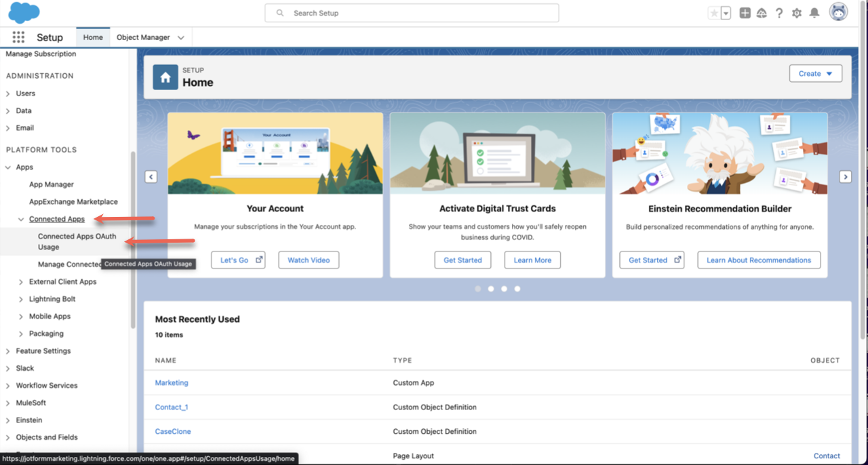
Task: Click the magnifier icon in the search box
Action: 280,13
